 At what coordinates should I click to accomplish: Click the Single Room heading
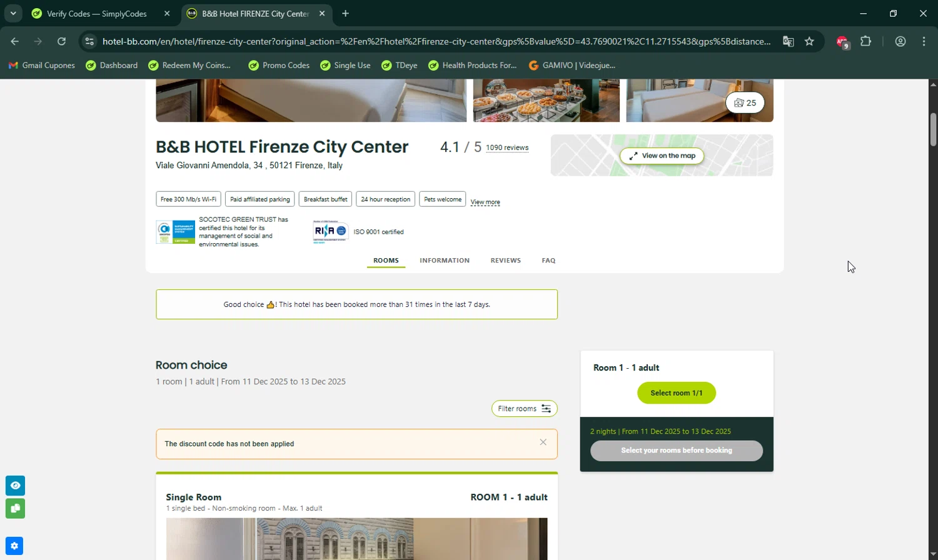(x=193, y=497)
